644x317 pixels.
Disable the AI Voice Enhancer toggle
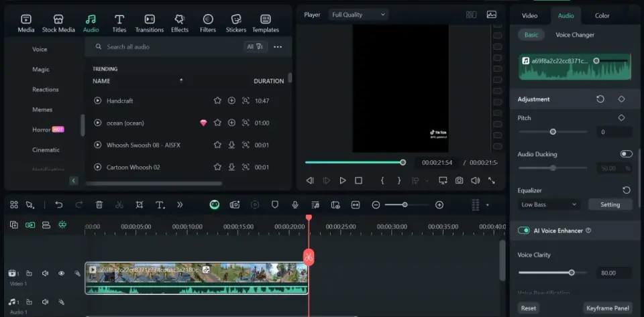pyautogui.click(x=524, y=231)
